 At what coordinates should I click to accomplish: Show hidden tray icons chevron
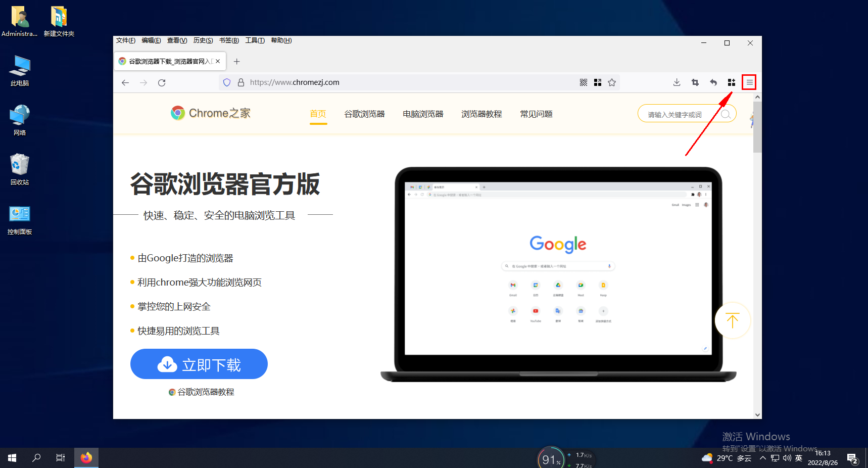pyautogui.click(x=763, y=458)
